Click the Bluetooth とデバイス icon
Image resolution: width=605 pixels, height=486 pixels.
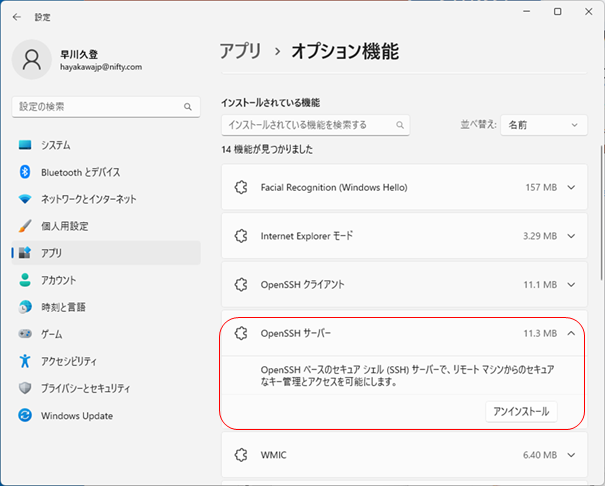[25, 172]
